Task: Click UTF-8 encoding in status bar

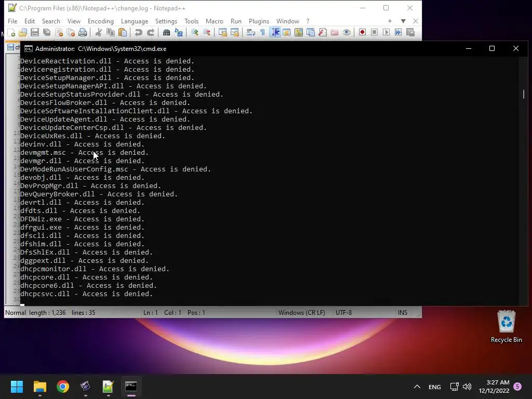Action: click(x=344, y=312)
